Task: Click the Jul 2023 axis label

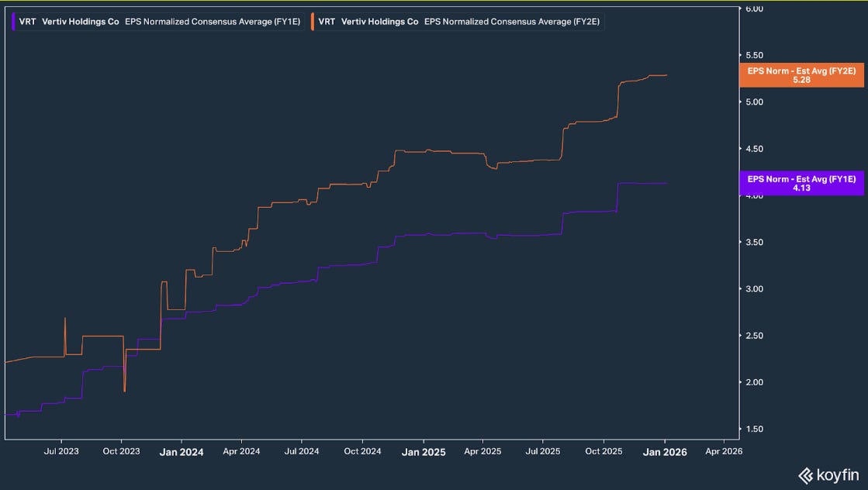Action: pyautogui.click(x=61, y=451)
